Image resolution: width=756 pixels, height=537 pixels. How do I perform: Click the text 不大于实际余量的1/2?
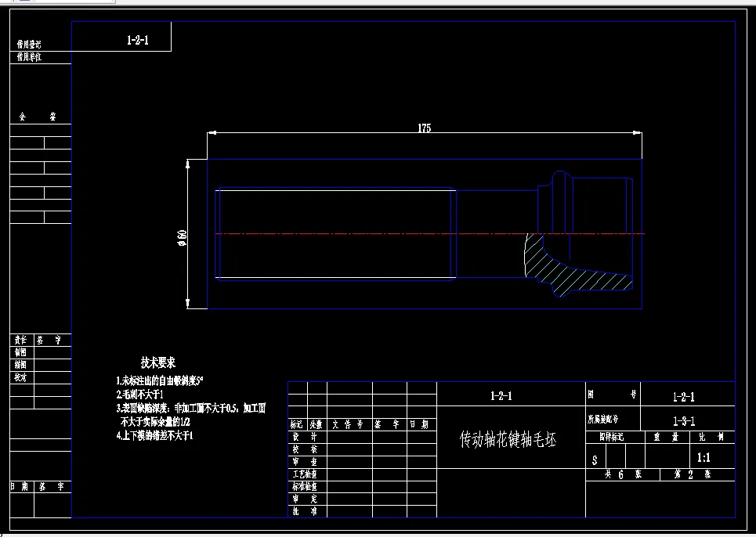[x=155, y=422]
